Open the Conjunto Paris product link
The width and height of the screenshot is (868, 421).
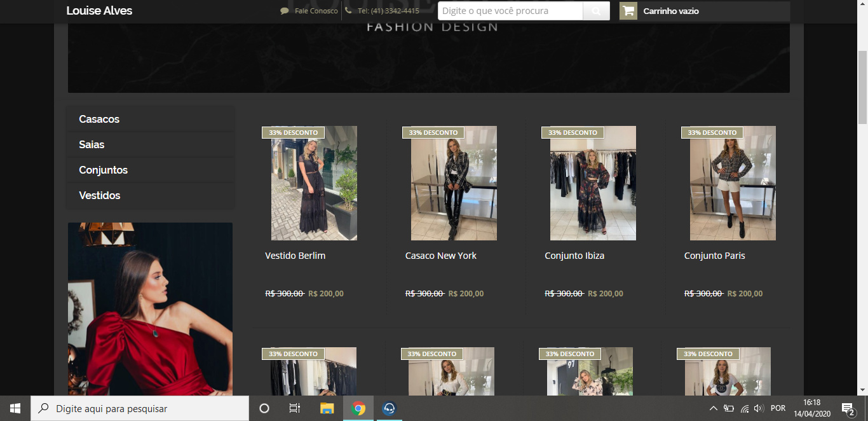[x=715, y=256]
